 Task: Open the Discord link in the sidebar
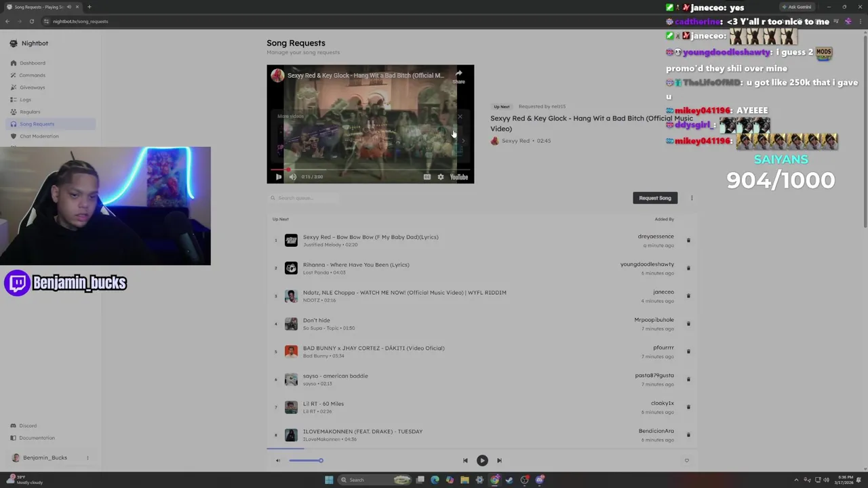click(28, 426)
